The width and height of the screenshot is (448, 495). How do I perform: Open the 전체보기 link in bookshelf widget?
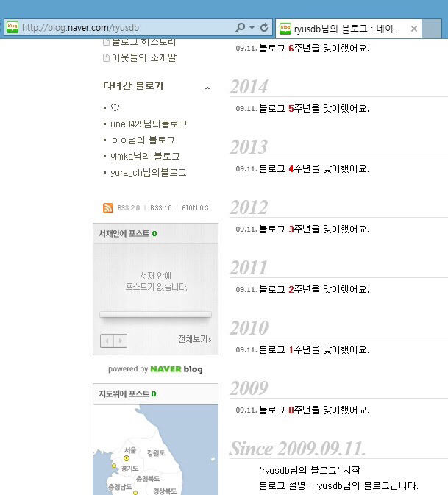194,339
